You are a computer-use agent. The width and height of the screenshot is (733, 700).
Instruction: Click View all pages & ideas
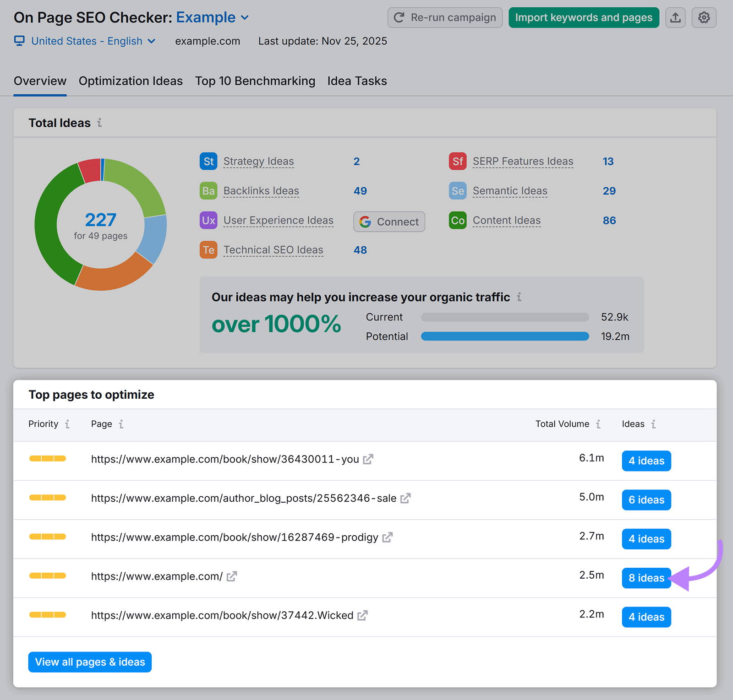pyautogui.click(x=89, y=662)
